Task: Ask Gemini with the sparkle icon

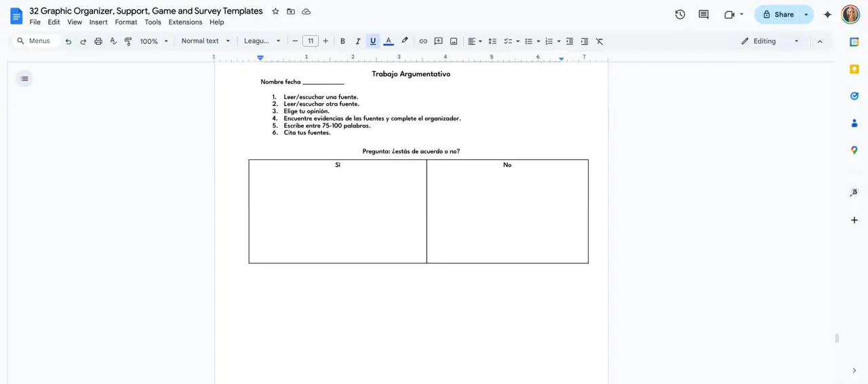Action: coord(827,14)
